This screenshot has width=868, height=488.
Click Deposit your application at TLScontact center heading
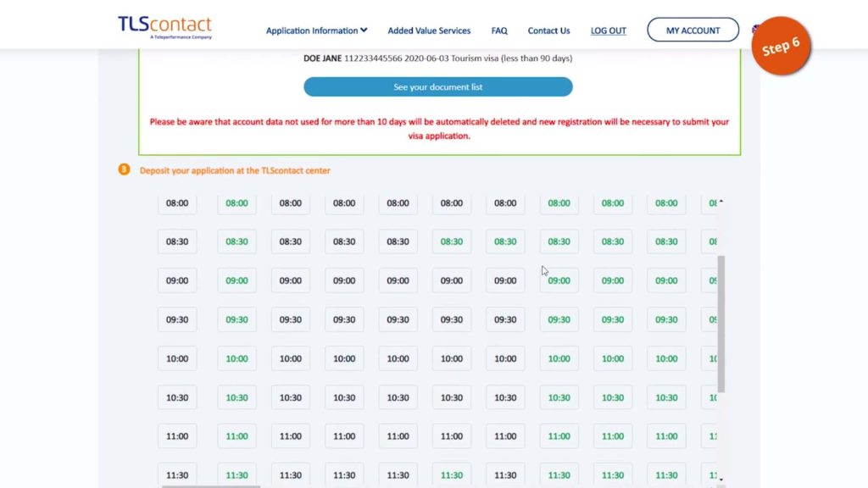pos(235,170)
